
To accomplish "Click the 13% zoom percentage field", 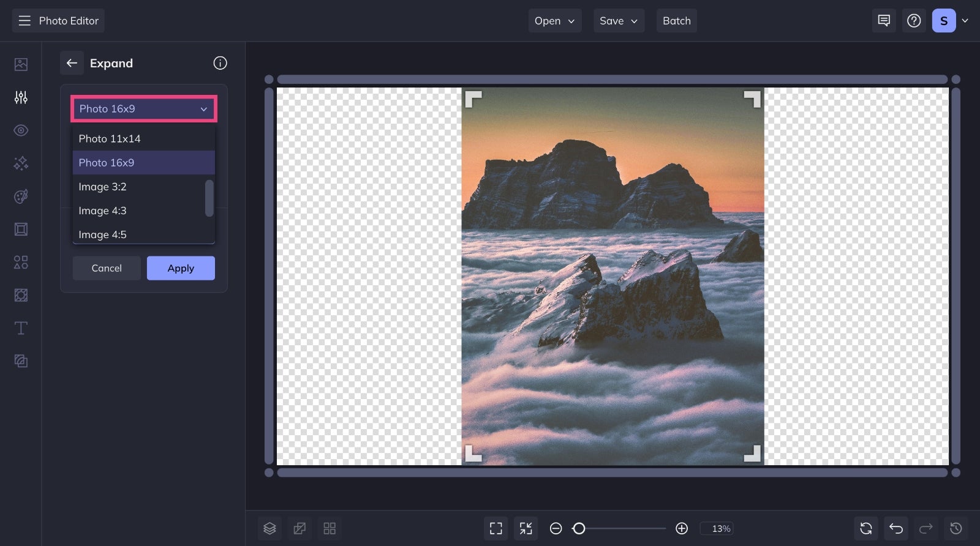I will tap(717, 528).
